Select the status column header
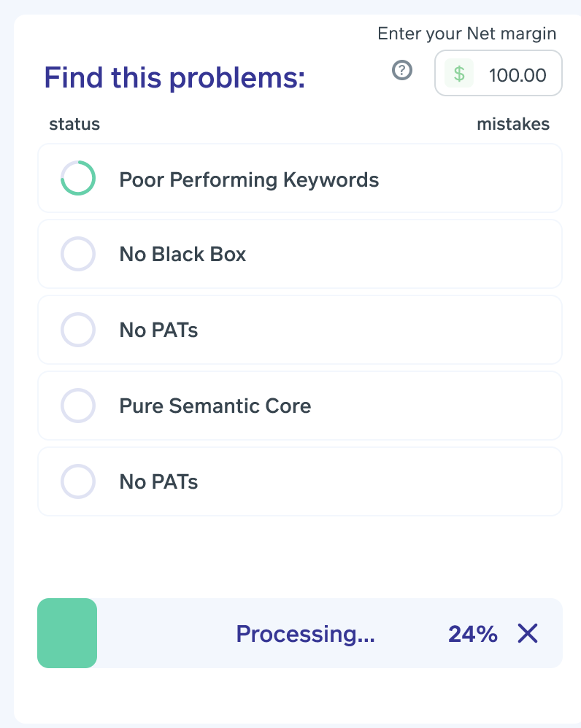The image size is (581, 728). tap(74, 124)
